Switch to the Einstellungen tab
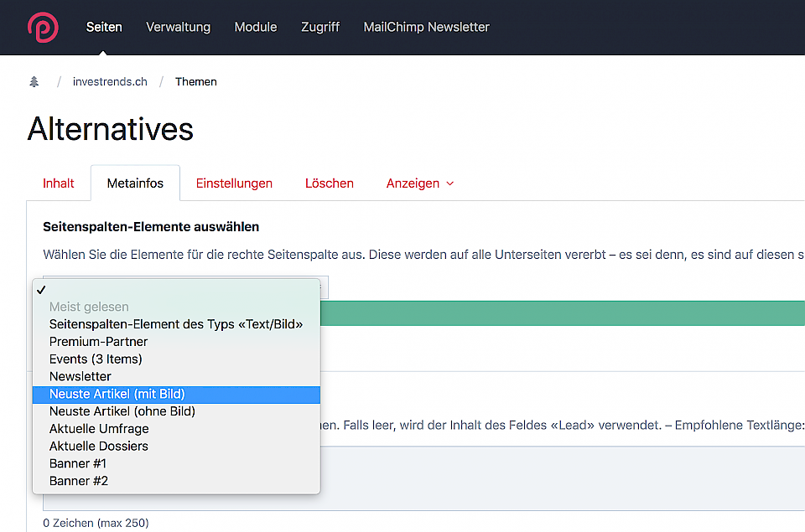Image resolution: width=805 pixels, height=532 pixels. click(234, 183)
